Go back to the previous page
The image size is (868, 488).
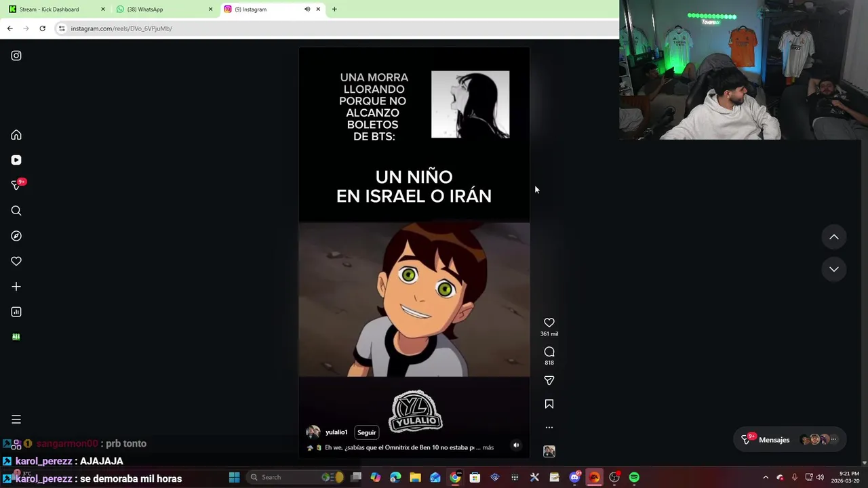coord(9,28)
